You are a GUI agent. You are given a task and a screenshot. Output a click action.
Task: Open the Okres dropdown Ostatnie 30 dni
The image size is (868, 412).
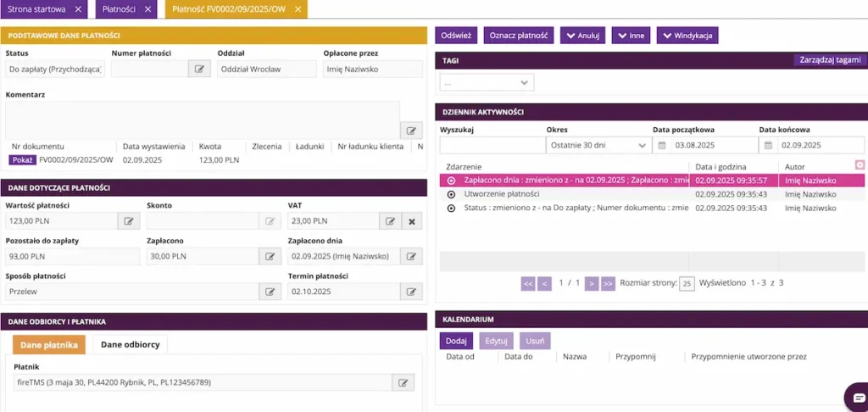(598, 146)
